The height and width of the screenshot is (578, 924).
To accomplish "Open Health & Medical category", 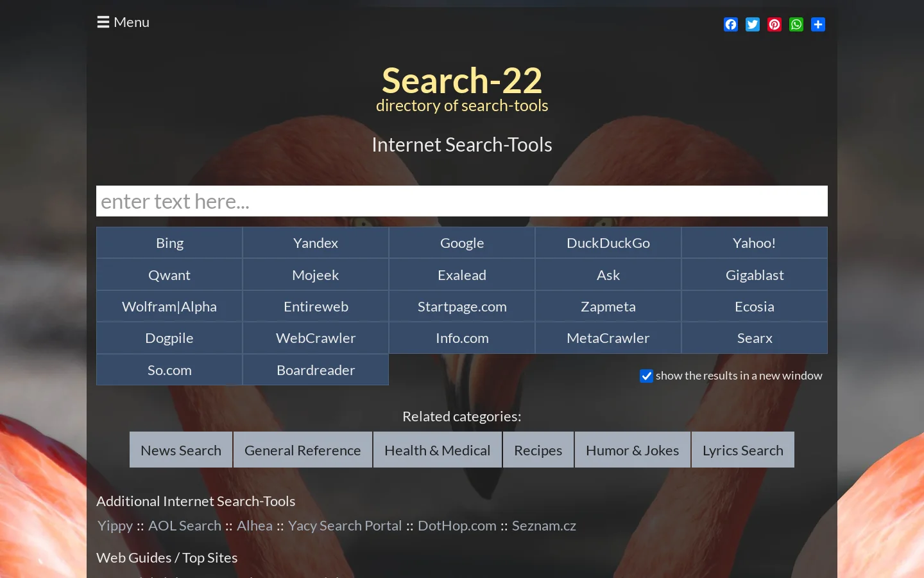I will pos(438,450).
